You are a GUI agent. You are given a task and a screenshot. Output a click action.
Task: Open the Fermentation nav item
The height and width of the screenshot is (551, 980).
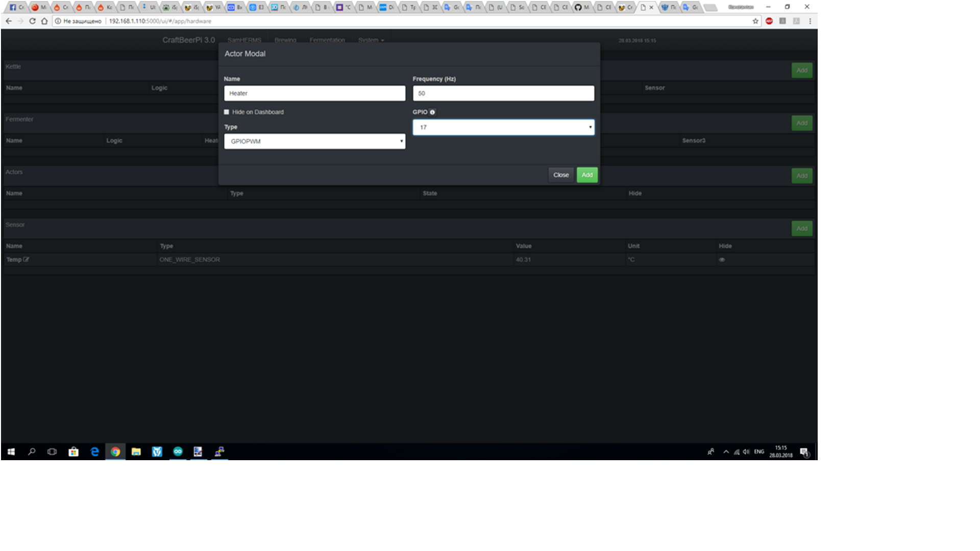pos(327,40)
